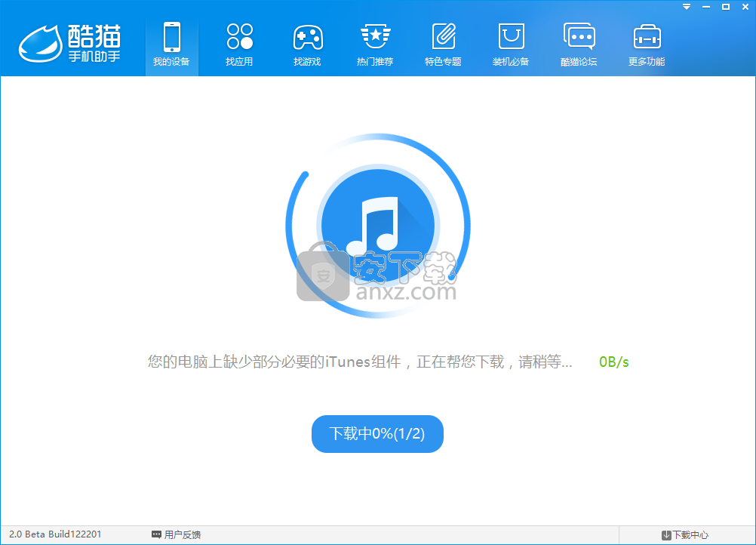Open 下载中心 download center
Viewport: 756px width, 545px height.
685,535
